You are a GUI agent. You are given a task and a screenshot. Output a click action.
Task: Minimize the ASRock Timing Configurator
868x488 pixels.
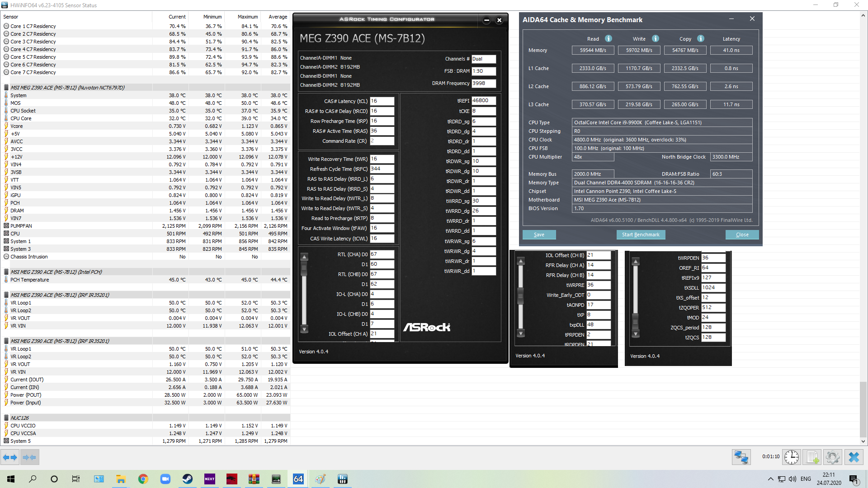(x=486, y=20)
